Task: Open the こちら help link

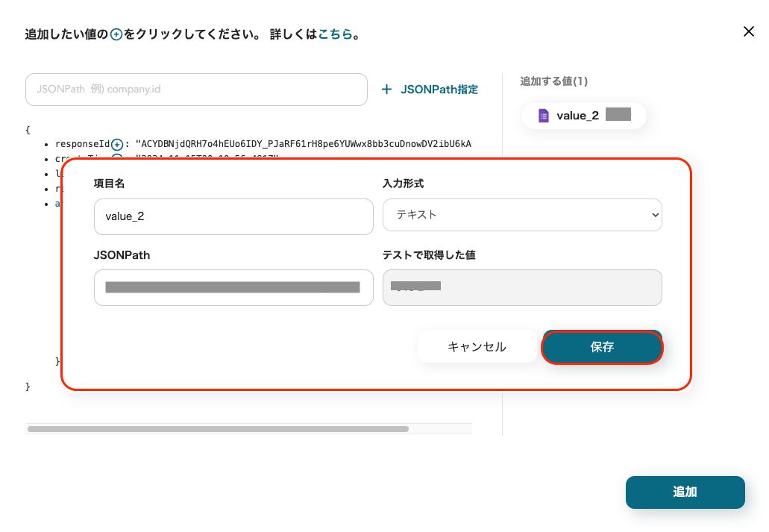Action: click(x=336, y=34)
